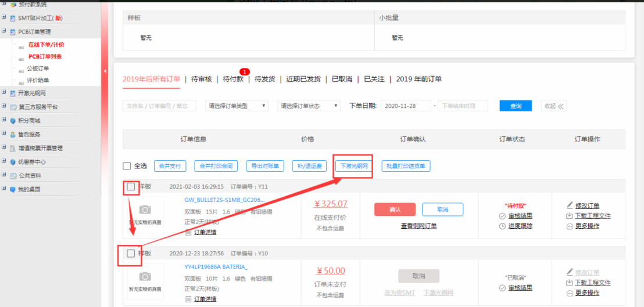Click the camera thumbnail of order Y11
This screenshot has height=307, width=644.
point(145,210)
